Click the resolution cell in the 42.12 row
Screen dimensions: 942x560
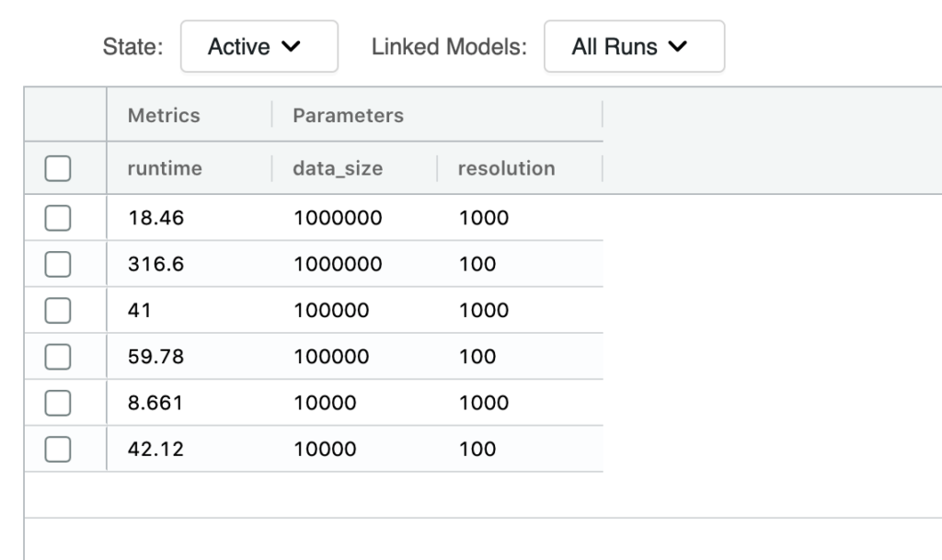click(477, 449)
